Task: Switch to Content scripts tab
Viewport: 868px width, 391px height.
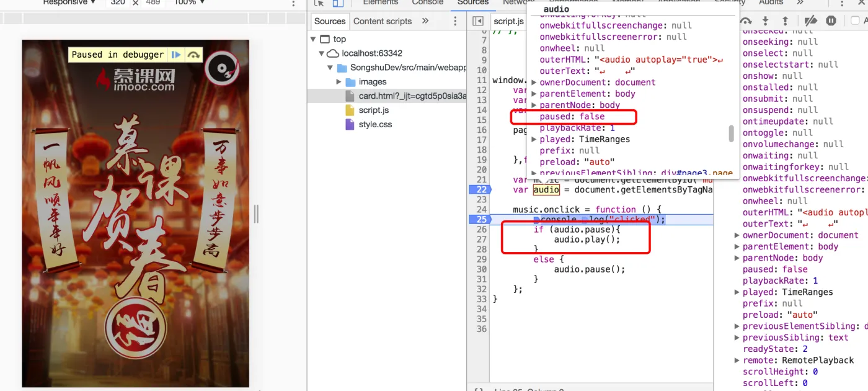Action: [x=383, y=21]
